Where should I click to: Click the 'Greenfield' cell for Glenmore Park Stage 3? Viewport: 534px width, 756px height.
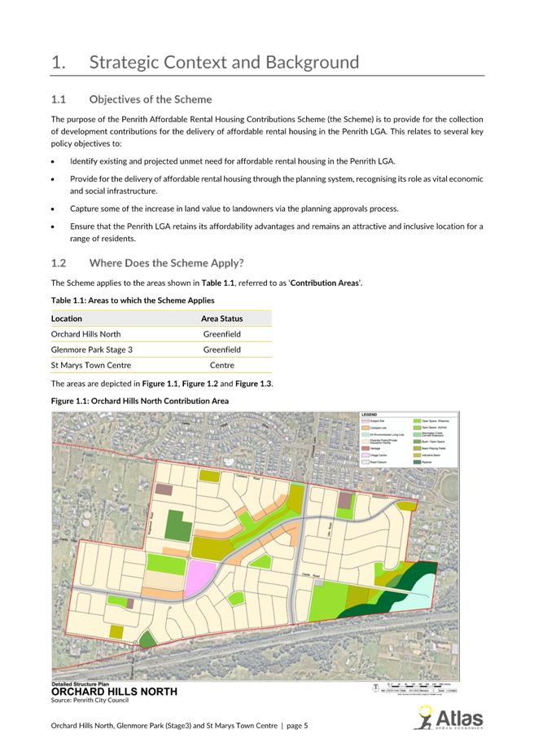[x=221, y=349]
